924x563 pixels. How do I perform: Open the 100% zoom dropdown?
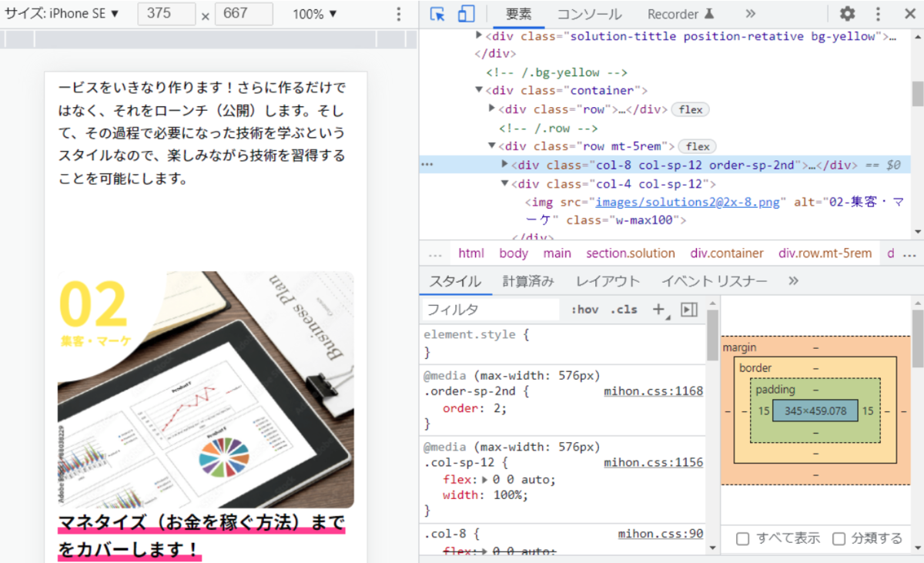[315, 14]
